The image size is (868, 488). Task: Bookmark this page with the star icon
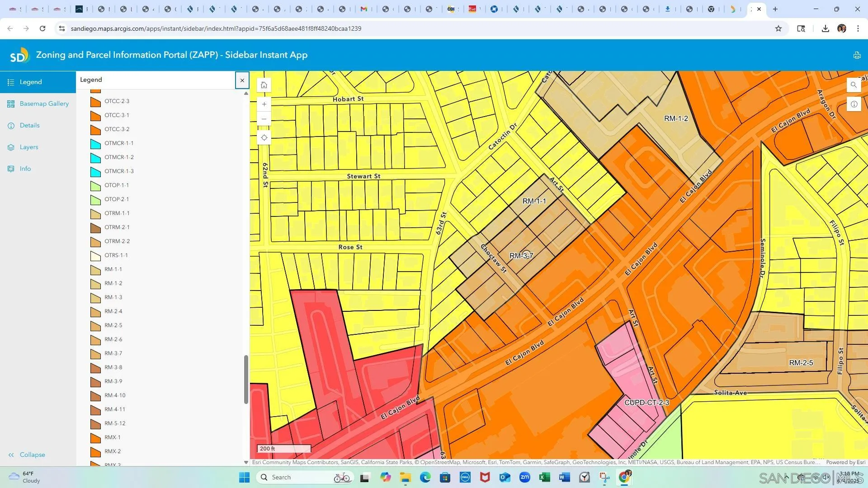pos(778,28)
